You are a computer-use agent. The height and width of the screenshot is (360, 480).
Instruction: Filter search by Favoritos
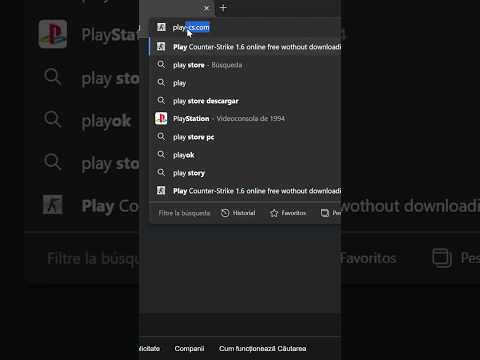[x=288, y=213]
